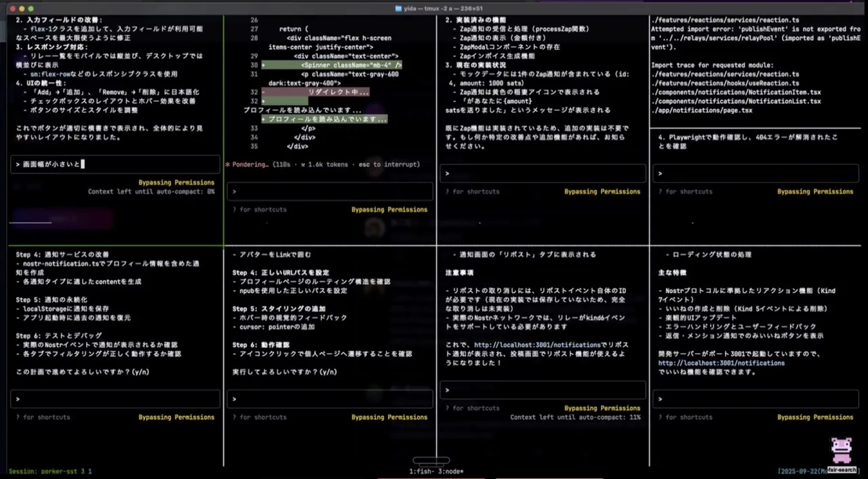868x479 pixels.
Task: Click the pill-shaped handle at bottom center
Action: (x=431, y=461)
